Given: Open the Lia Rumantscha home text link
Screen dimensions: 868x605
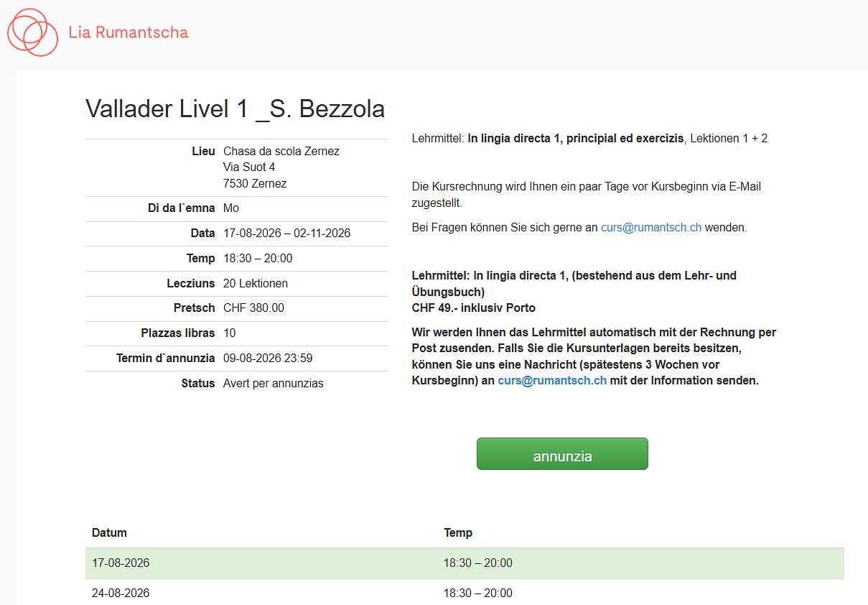Looking at the screenshot, I should pyautogui.click(x=129, y=32).
